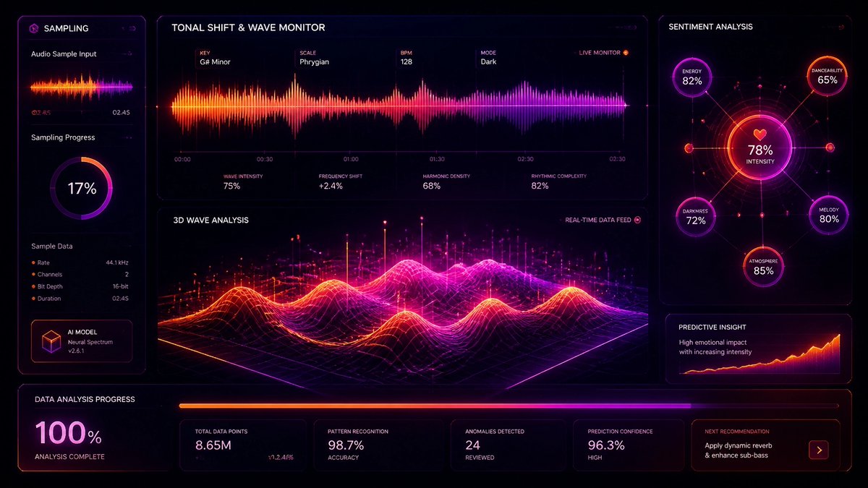The width and height of the screenshot is (868, 488).
Task: Click the Anomalies Detected 24 card
Action: pyautogui.click(x=509, y=444)
